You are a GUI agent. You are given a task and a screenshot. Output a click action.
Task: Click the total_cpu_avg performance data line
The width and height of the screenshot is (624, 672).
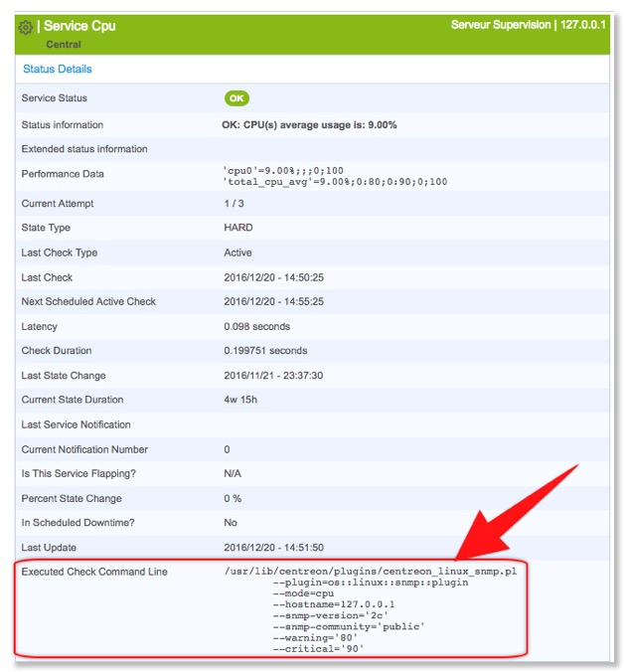click(335, 182)
